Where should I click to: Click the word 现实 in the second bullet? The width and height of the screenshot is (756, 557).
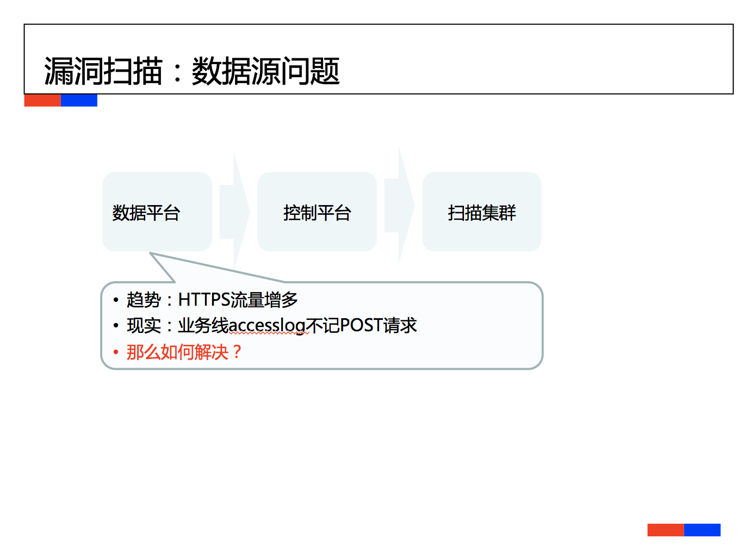click(144, 325)
